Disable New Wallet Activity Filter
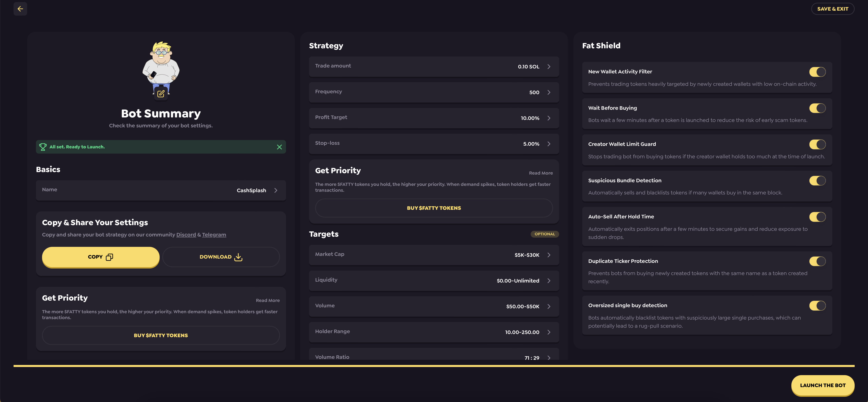The image size is (868, 402). (817, 72)
